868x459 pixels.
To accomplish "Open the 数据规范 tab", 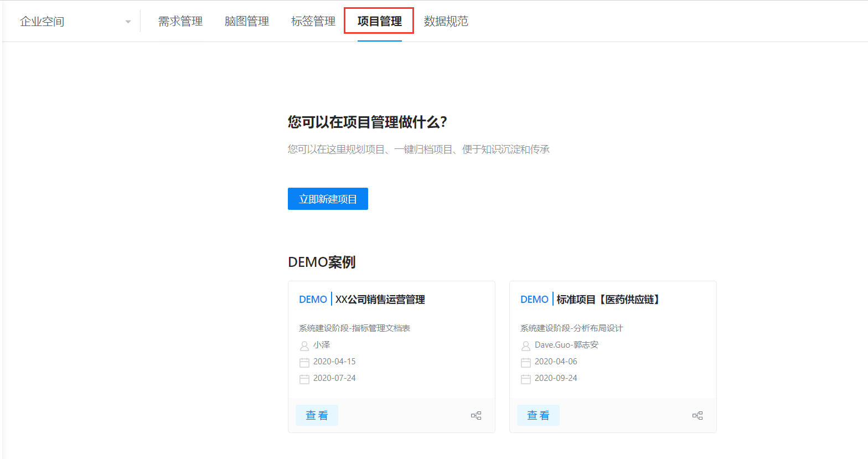I will [x=446, y=22].
